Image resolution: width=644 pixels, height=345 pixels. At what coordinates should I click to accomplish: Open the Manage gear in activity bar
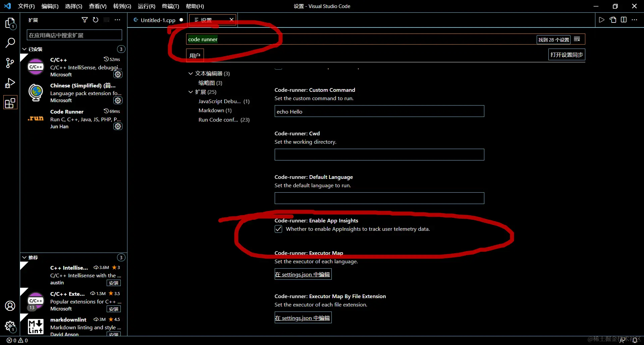[10, 326]
